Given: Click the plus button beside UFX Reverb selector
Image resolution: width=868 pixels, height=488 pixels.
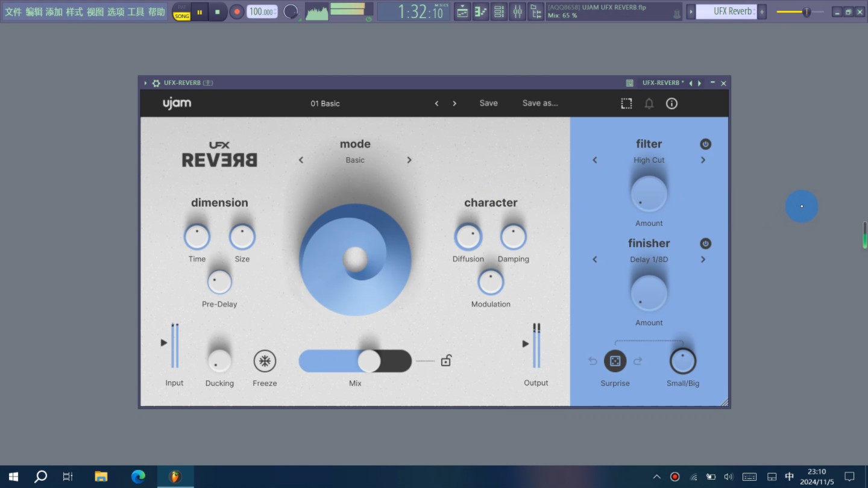Looking at the screenshot, I should click(x=762, y=11).
